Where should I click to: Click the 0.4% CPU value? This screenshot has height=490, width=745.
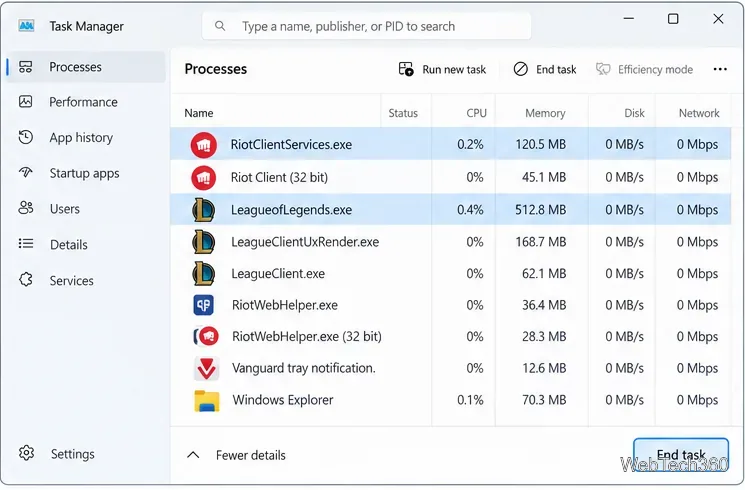tap(470, 210)
